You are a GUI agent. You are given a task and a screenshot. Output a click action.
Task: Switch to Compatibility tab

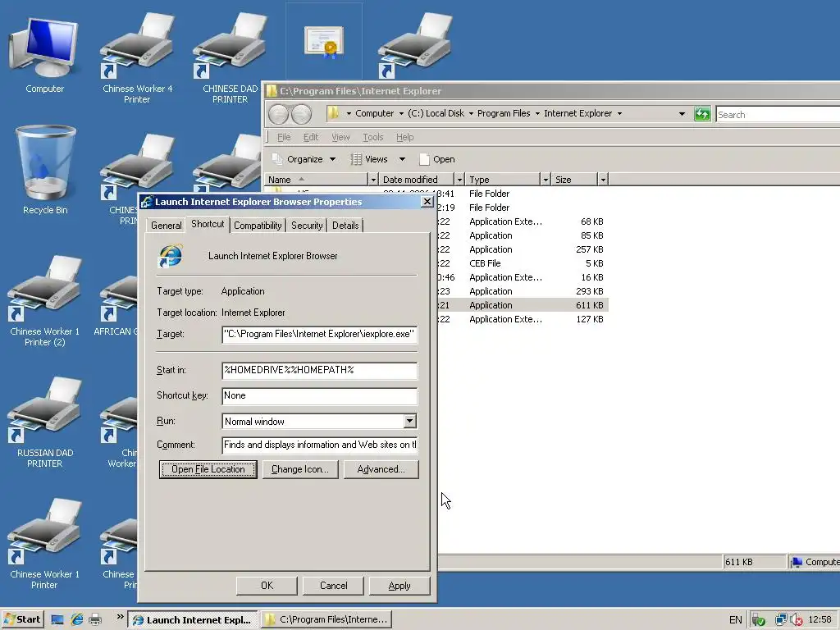(x=258, y=226)
